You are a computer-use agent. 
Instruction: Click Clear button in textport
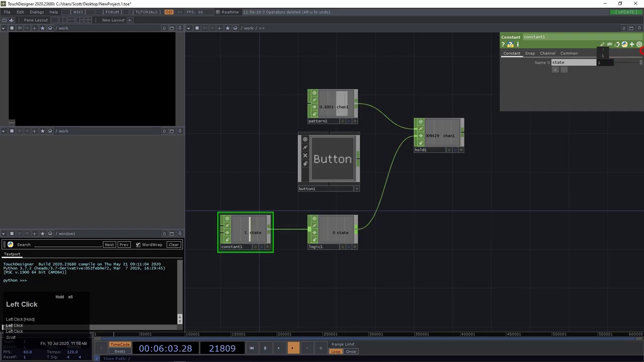tap(174, 245)
